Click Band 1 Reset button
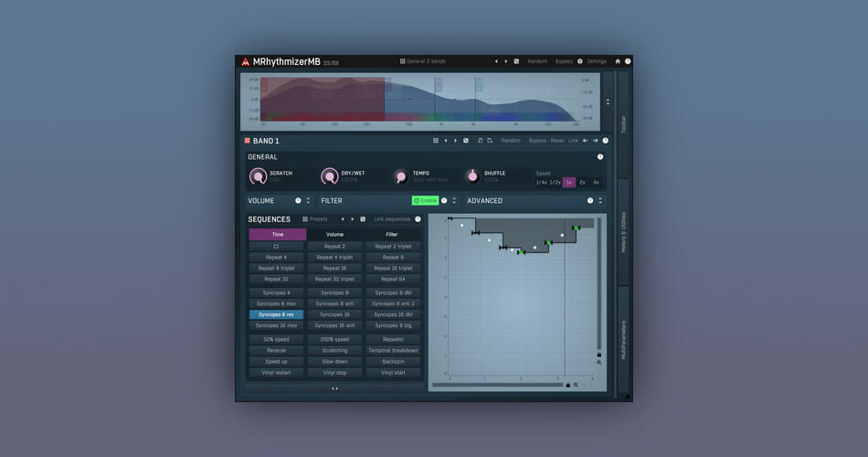This screenshot has width=868, height=457. click(x=557, y=141)
